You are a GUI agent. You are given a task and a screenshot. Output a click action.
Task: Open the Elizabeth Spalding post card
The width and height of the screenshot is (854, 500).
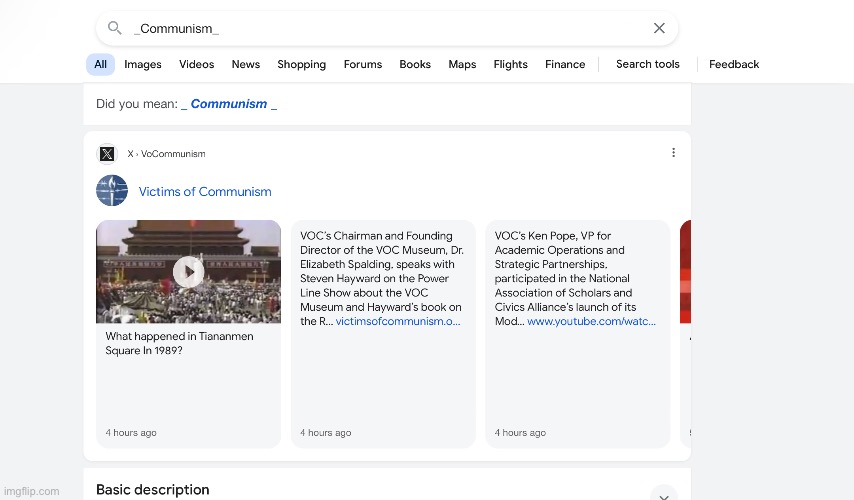(383, 334)
